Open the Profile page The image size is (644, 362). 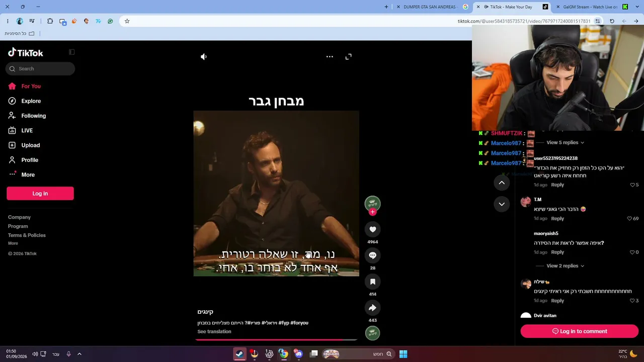(29, 160)
